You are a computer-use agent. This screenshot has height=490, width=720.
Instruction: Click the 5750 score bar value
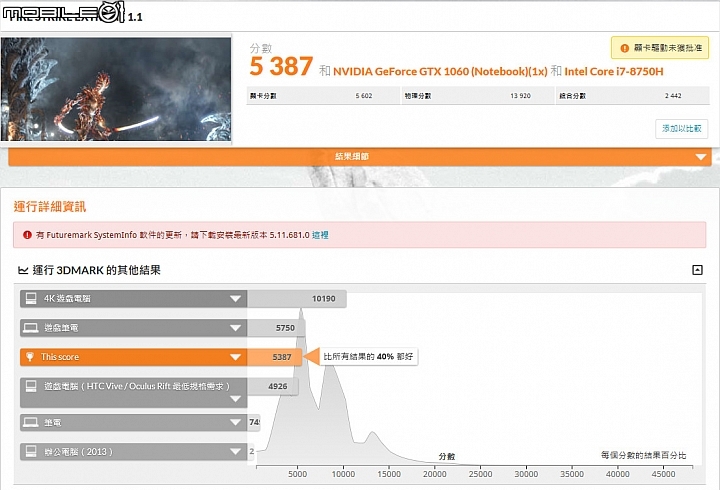[x=285, y=328]
